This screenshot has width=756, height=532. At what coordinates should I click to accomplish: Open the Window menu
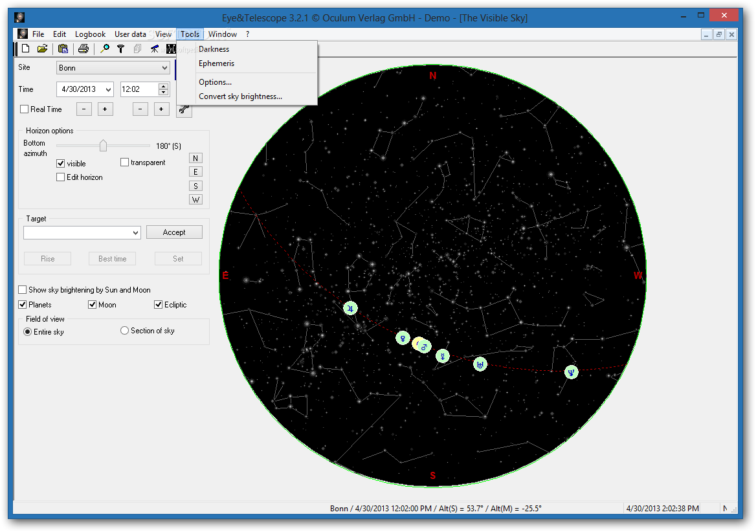tap(222, 34)
